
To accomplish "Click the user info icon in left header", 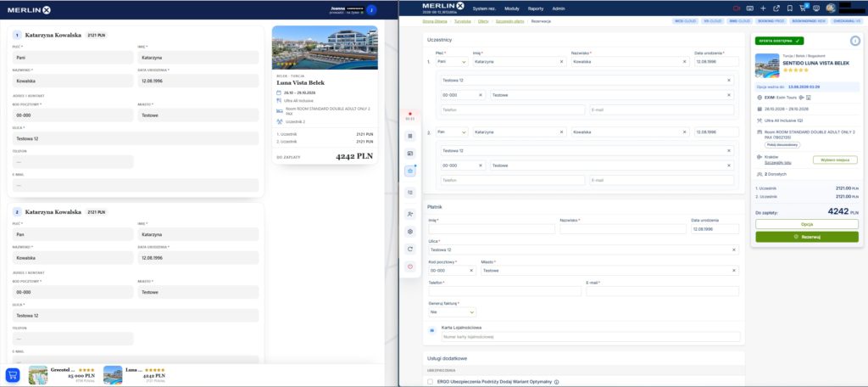I will pyautogui.click(x=372, y=9).
